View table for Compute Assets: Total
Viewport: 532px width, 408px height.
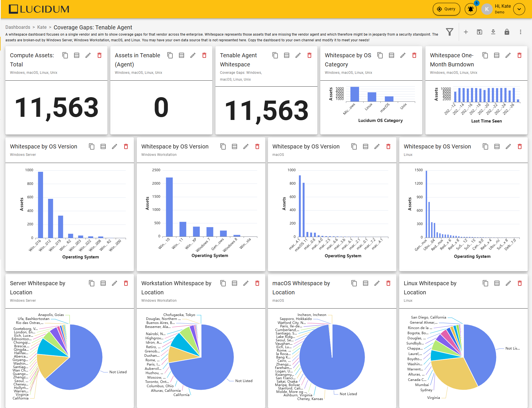coord(77,55)
